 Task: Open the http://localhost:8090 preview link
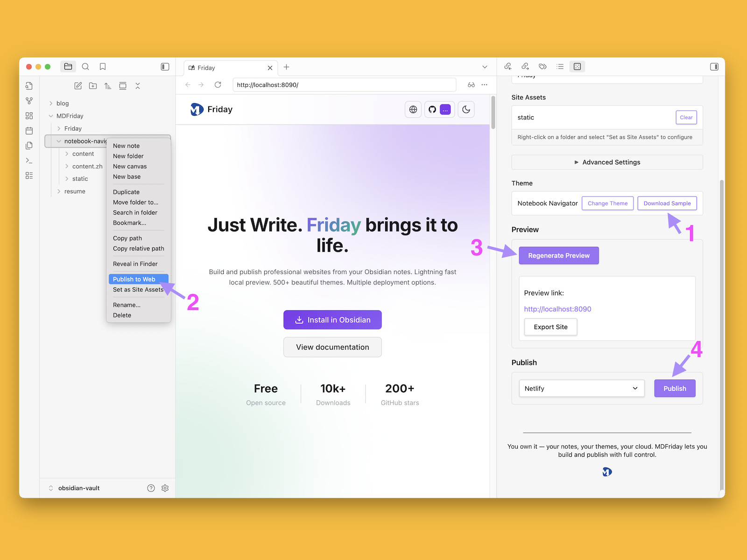[x=557, y=309]
